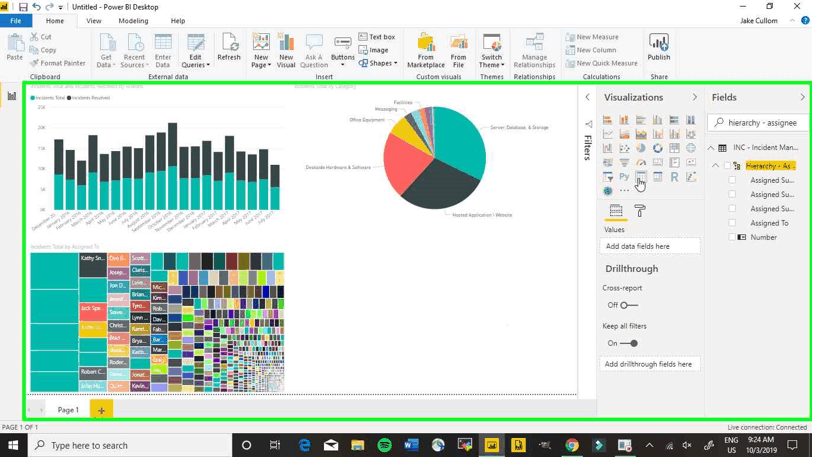Click the Fields search box
The image size is (814, 459).
tap(758, 123)
